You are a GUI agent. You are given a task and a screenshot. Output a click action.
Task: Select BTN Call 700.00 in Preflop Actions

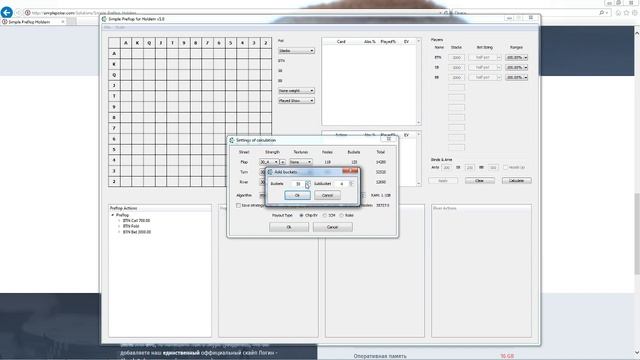[x=136, y=220]
